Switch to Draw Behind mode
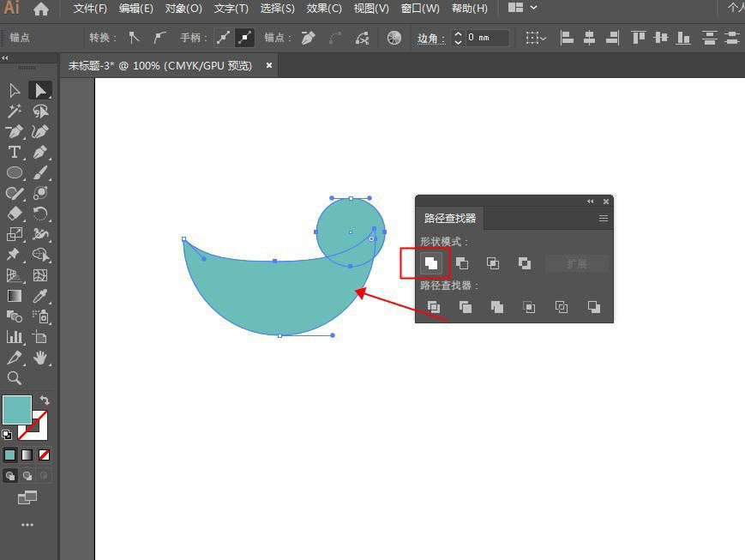This screenshot has width=745, height=560. pos(27,475)
